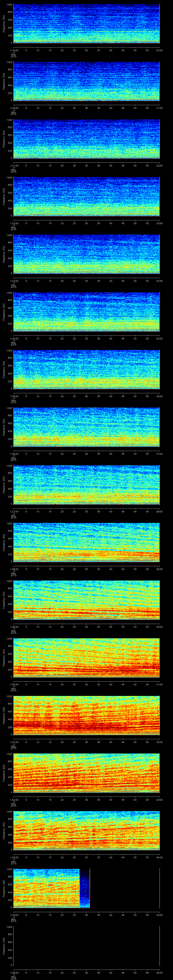The height and width of the screenshot is (980, 173).
Task: Select the spectrogram plot beginning 1:20:00
Action: tap(87, 81)
